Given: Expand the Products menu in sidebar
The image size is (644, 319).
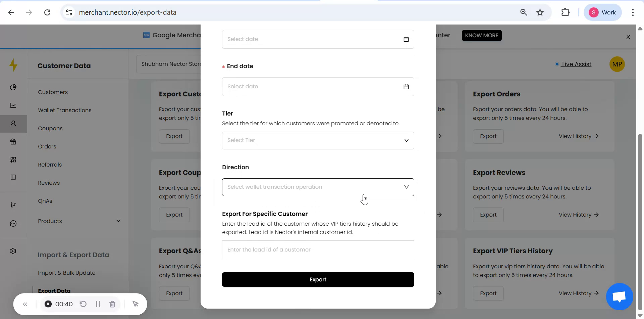Looking at the screenshot, I should [118, 221].
